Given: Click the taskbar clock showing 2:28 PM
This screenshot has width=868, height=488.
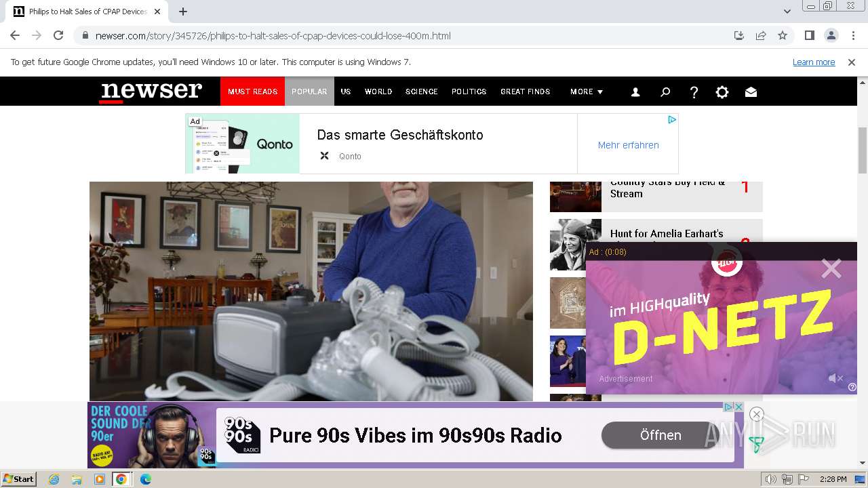Looking at the screenshot, I should pos(833,479).
